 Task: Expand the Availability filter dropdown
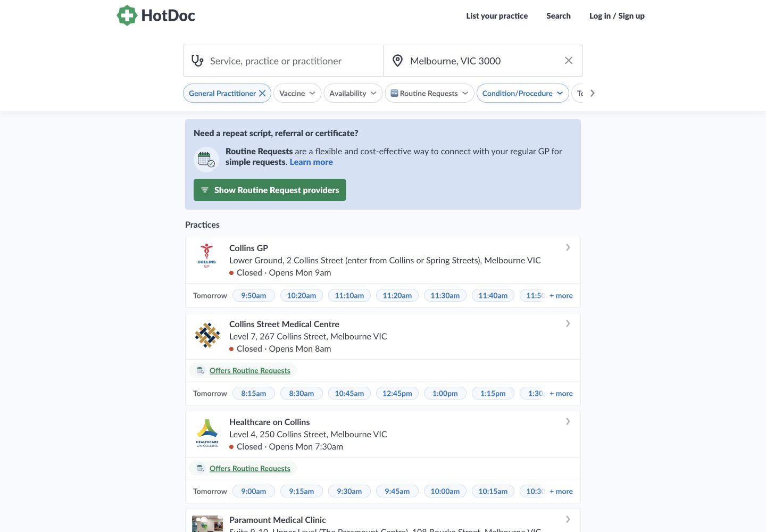pos(353,93)
